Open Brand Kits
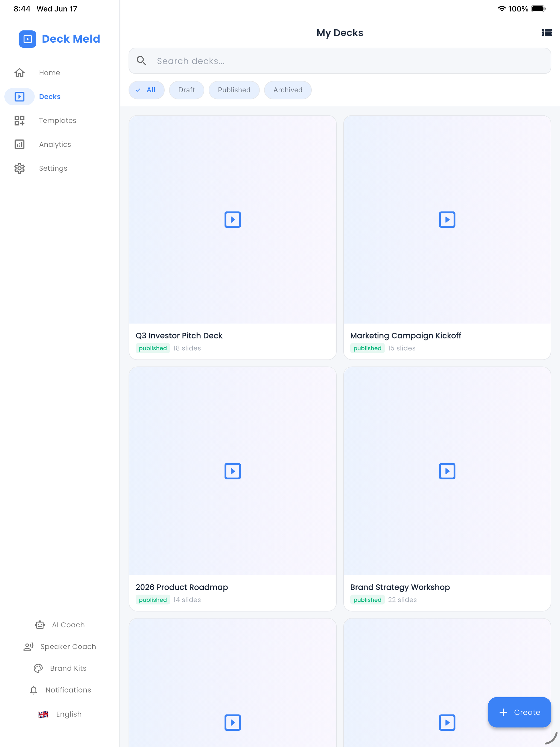Image resolution: width=560 pixels, height=747 pixels. pos(60,668)
